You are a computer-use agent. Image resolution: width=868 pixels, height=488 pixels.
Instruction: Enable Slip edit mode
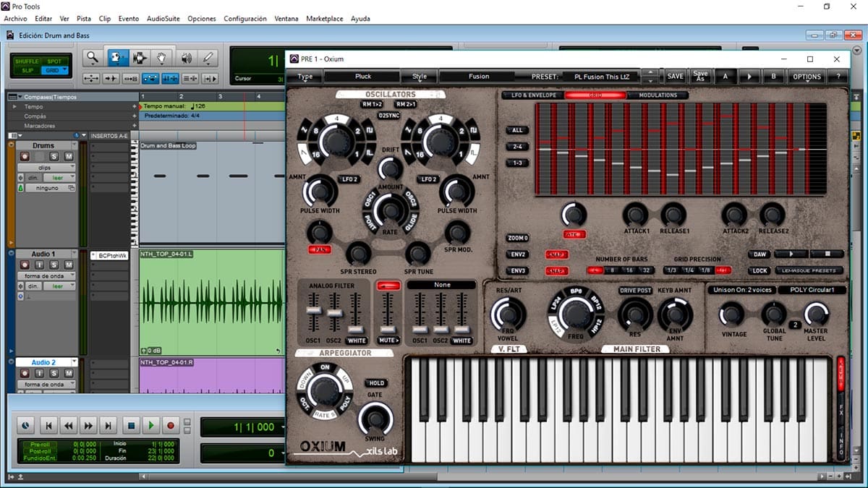click(x=27, y=70)
